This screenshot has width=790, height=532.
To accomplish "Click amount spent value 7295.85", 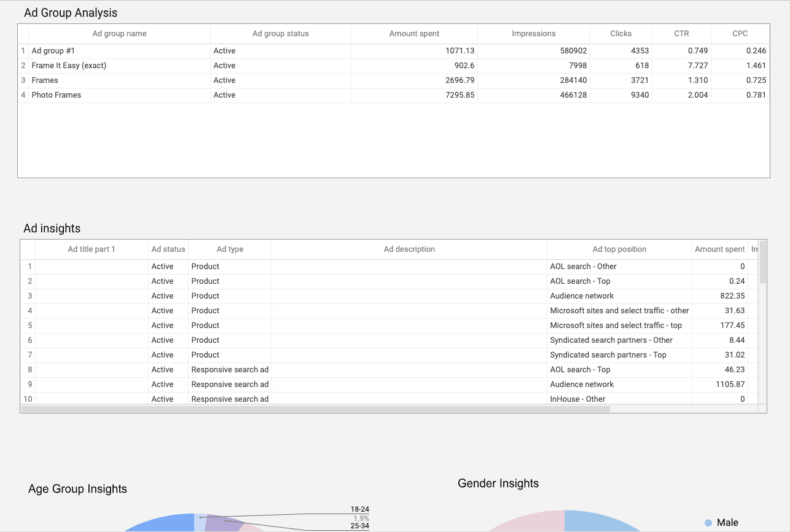I will pos(460,95).
